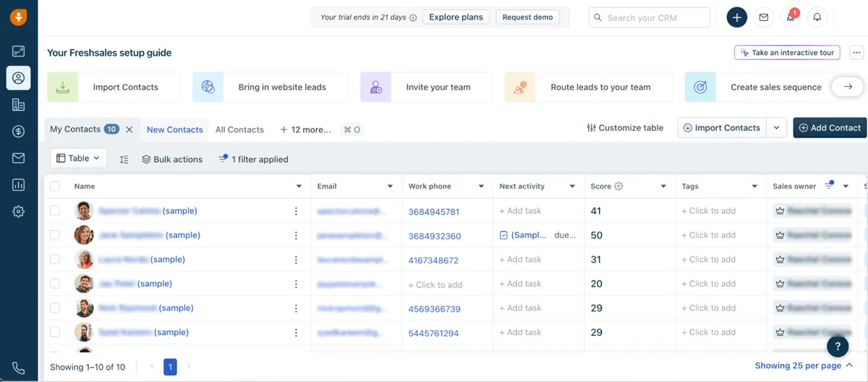This screenshot has height=382, width=868.
Task: Click phone number 3684945781
Action: [434, 212]
